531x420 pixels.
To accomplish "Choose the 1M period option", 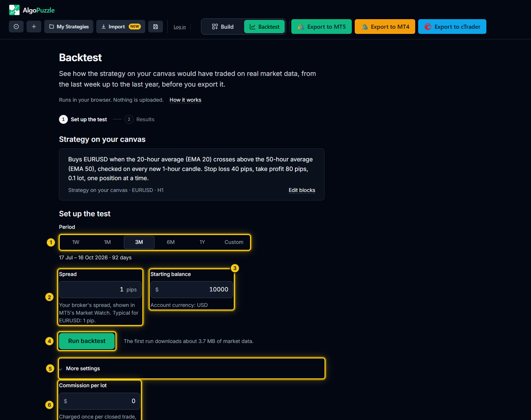I will coord(107,242).
